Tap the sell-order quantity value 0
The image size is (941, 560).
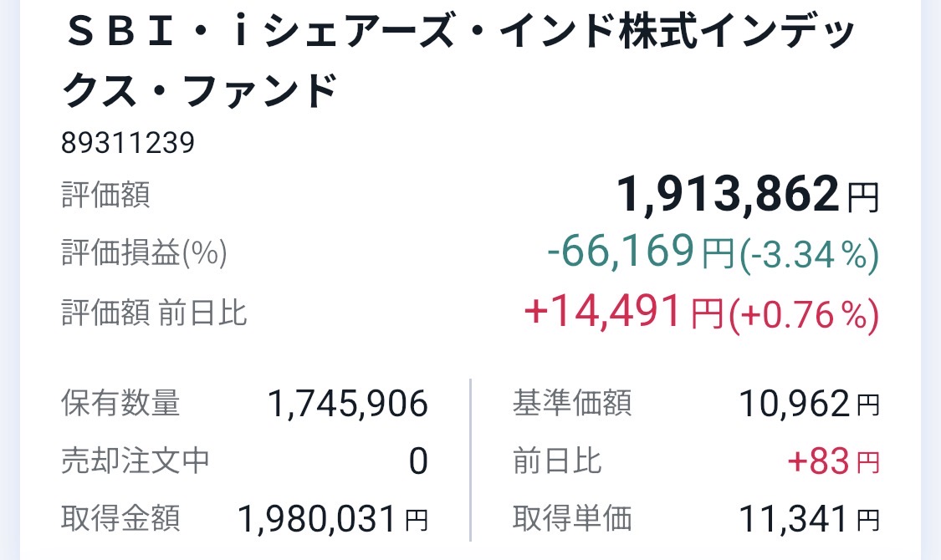point(418,461)
